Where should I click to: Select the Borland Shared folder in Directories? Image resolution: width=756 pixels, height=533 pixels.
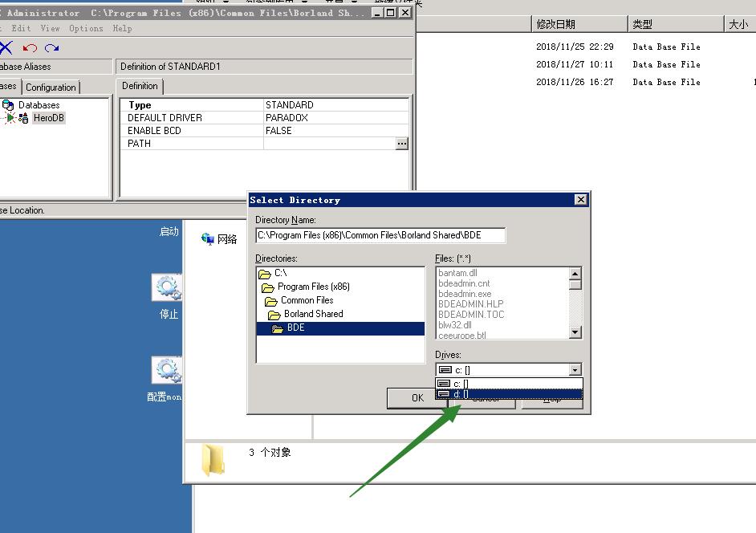(313, 314)
